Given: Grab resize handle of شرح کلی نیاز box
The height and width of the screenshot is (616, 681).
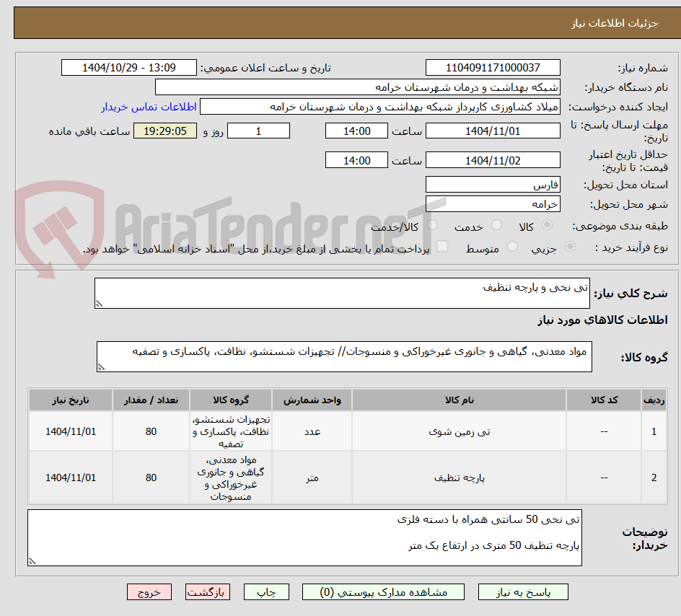Looking at the screenshot, I should pyautogui.click(x=99, y=304).
